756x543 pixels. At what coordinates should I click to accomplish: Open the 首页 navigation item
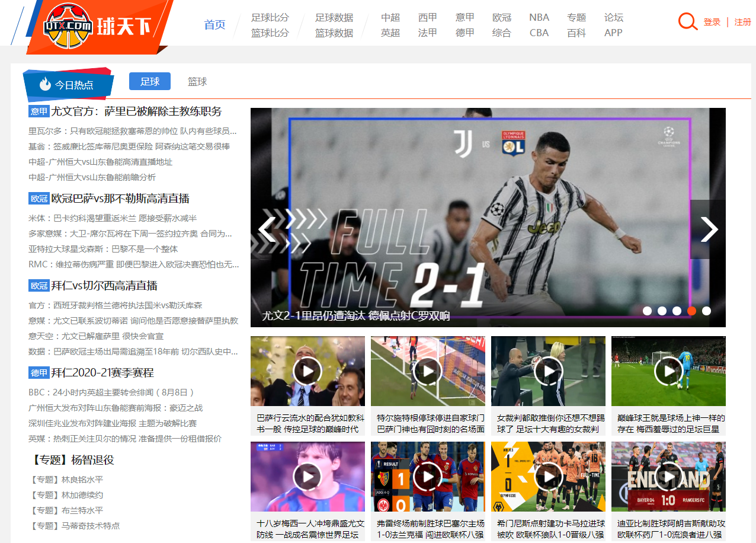(214, 25)
